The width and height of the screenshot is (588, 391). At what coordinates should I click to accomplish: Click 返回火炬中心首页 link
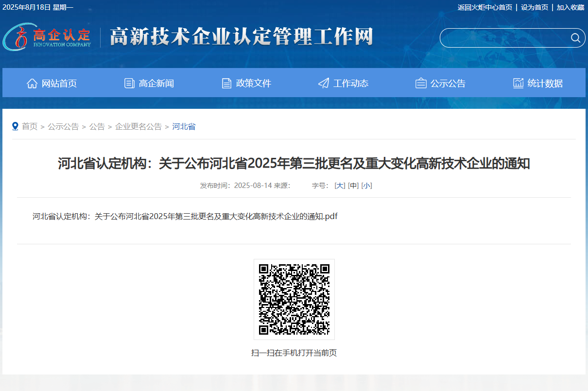(x=485, y=7)
